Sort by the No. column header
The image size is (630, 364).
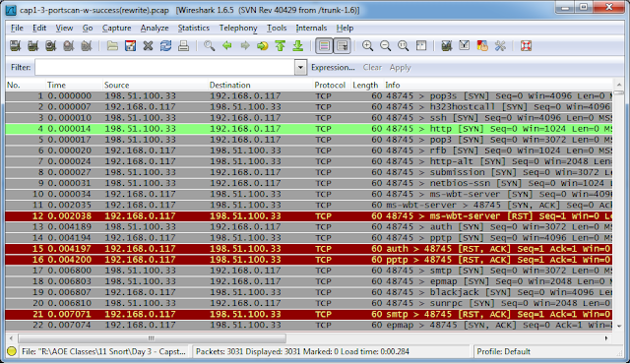[25, 85]
